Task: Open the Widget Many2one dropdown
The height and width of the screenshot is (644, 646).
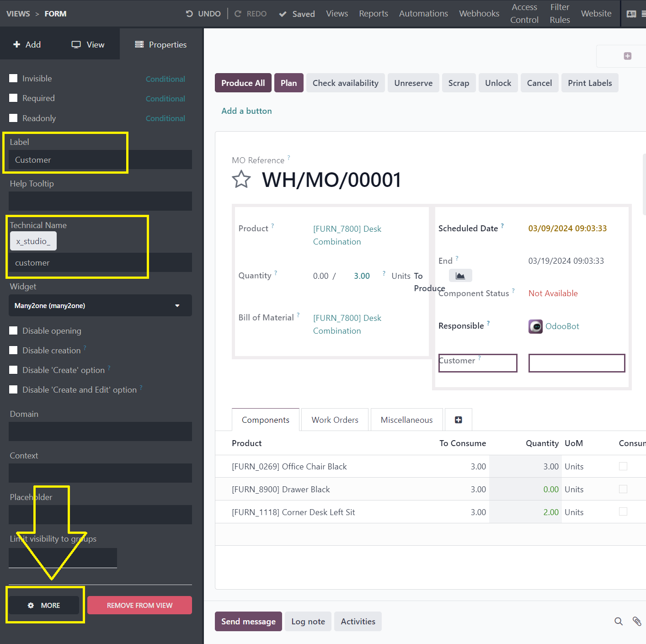Action: (100, 305)
